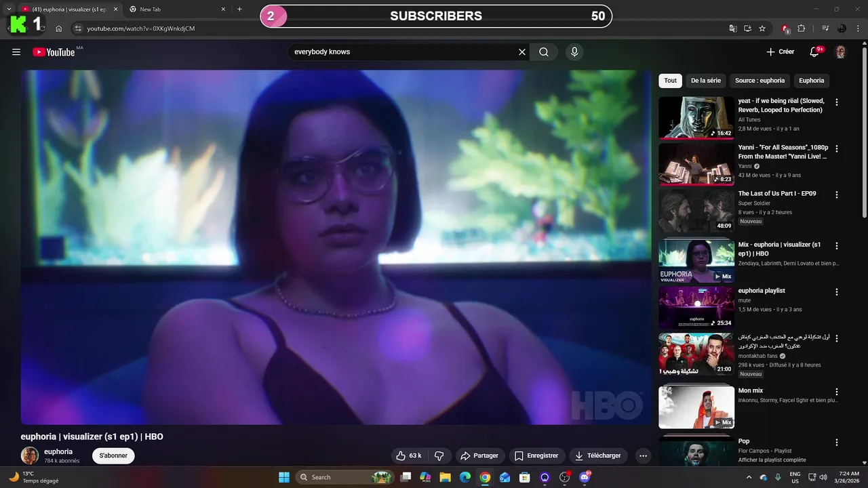Open the weather widget 13°C
This screenshot has width=868, height=488.
click(x=34, y=477)
